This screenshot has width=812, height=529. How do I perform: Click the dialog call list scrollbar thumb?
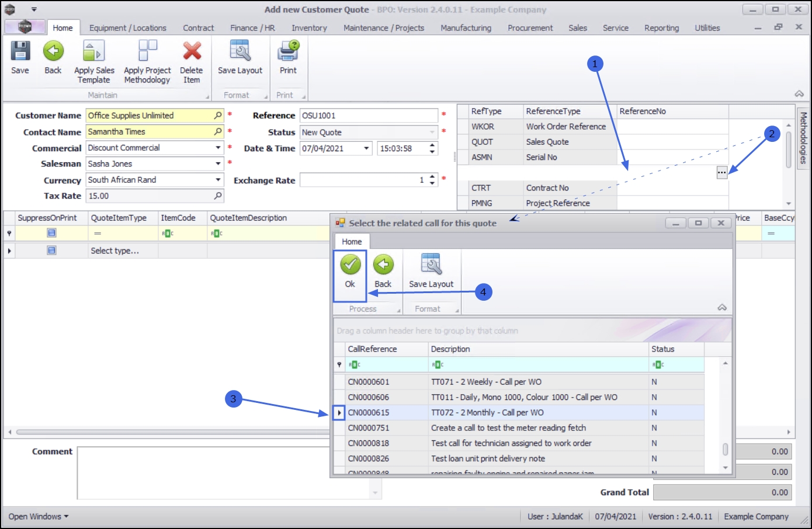coord(725,449)
